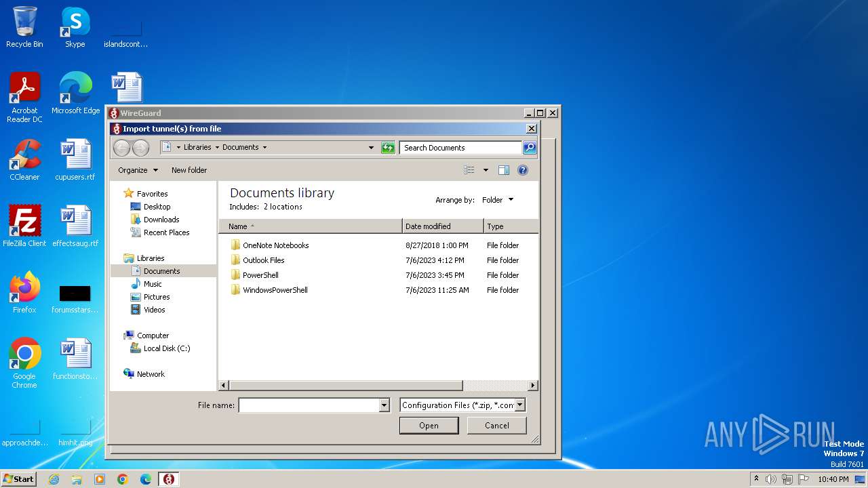This screenshot has width=868, height=488.
Task: Click the horizontal scrollbar in file list
Action: pyautogui.click(x=346, y=386)
